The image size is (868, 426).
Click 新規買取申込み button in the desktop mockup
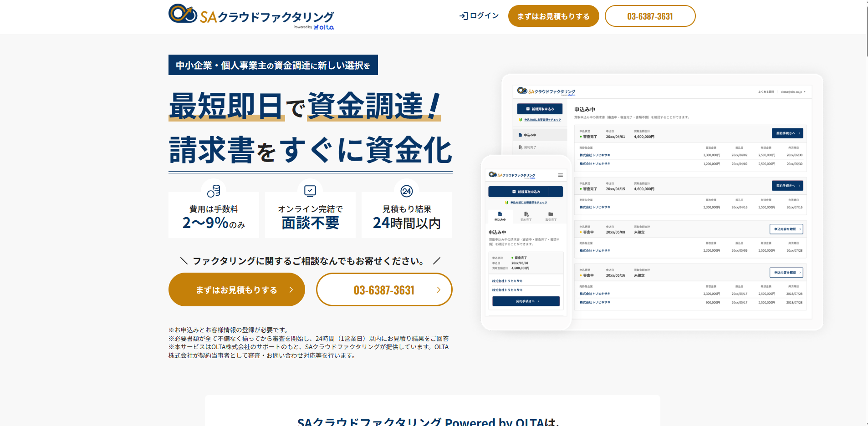click(540, 109)
